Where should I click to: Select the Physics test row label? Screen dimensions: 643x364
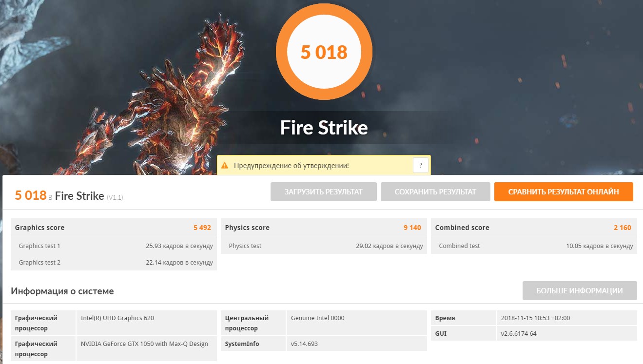pyautogui.click(x=245, y=246)
